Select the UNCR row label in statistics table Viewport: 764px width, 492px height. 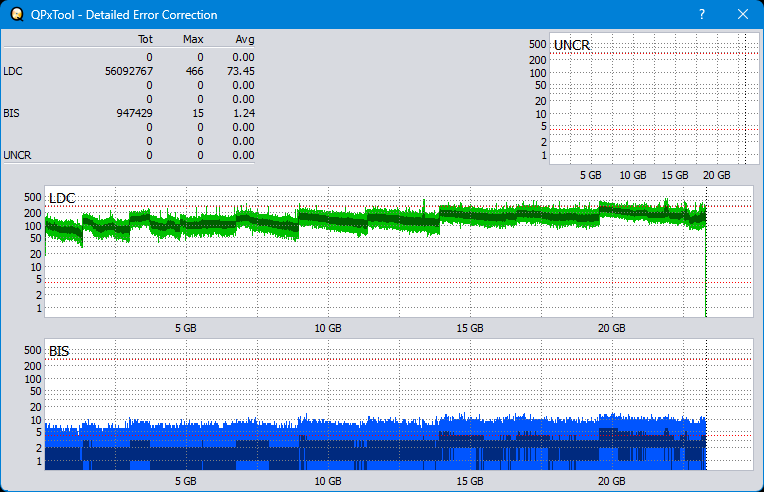pos(17,155)
